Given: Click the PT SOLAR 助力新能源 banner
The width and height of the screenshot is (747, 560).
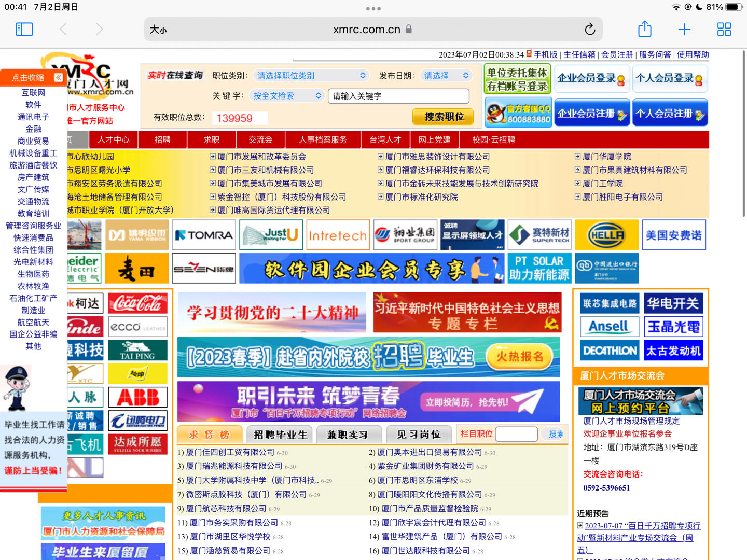Looking at the screenshot, I should [539, 268].
